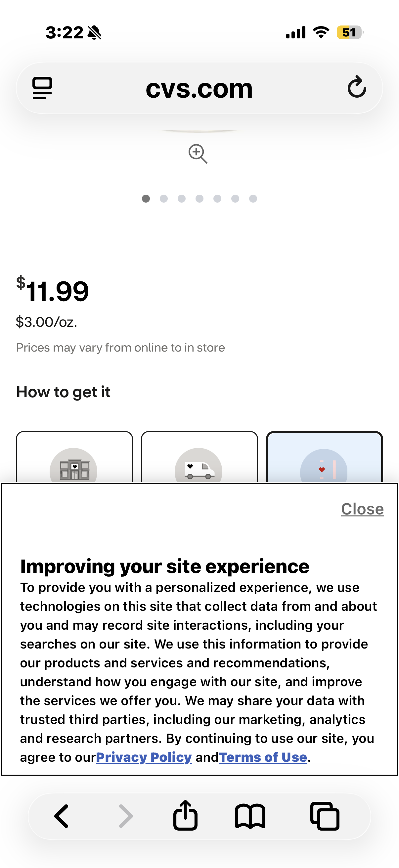This screenshot has width=399, height=868.
Task: Show open tabs overview icon
Action: [x=325, y=816]
